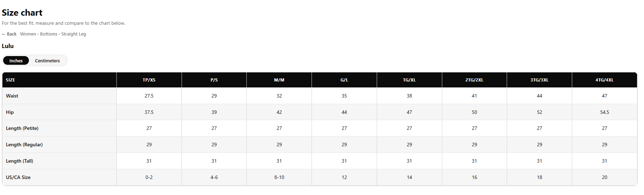Click the TP/XS column header
644x195 pixels.
[149, 80]
